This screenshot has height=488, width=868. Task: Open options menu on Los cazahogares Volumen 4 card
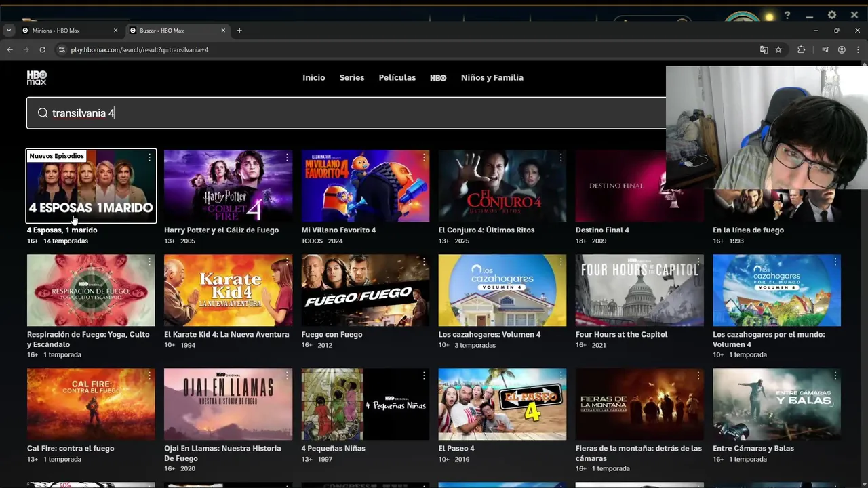point(561,262)
